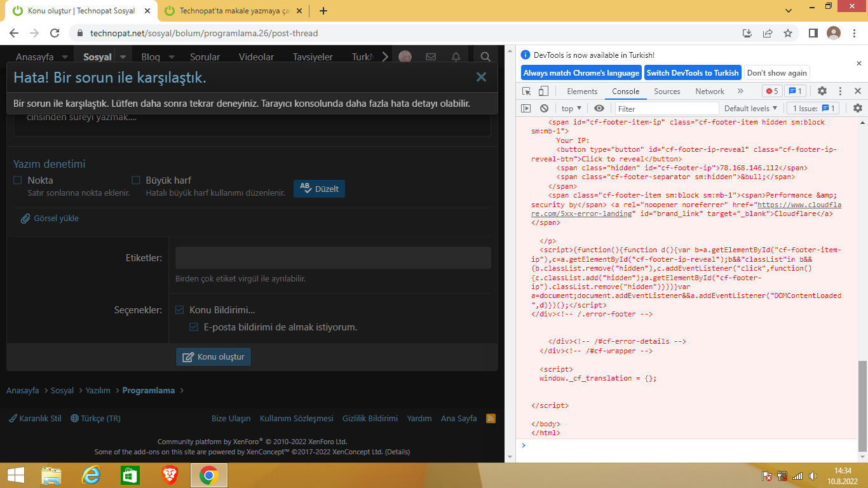
Task: Show more site navigation items with the chevron
Action: (x=384, y=57)
